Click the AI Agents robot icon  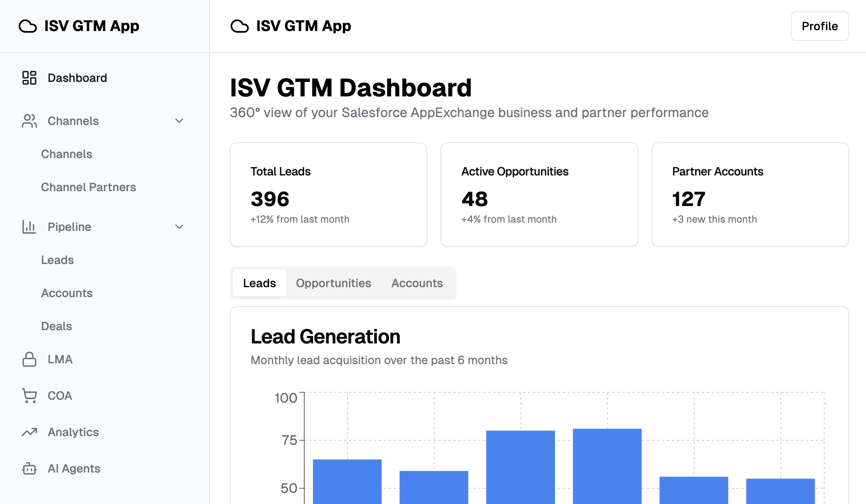click(29, 468)
